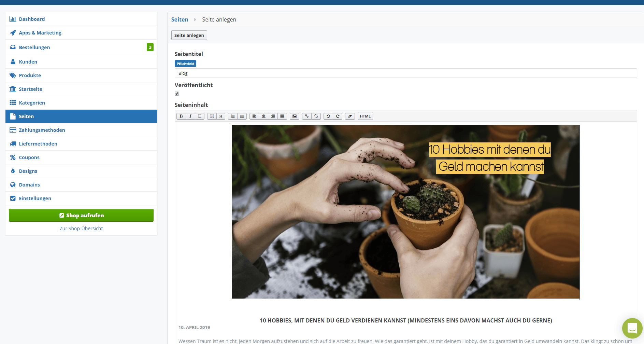The height and width of the screenshot is (344, 644).
Task: Align text left
Action: click(x=254, y=116)
